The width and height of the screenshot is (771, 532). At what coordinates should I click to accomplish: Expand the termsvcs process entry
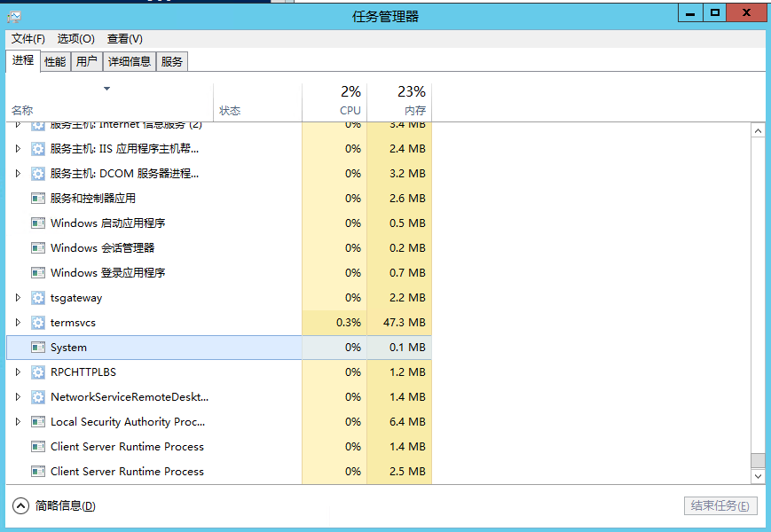[17, 322]
